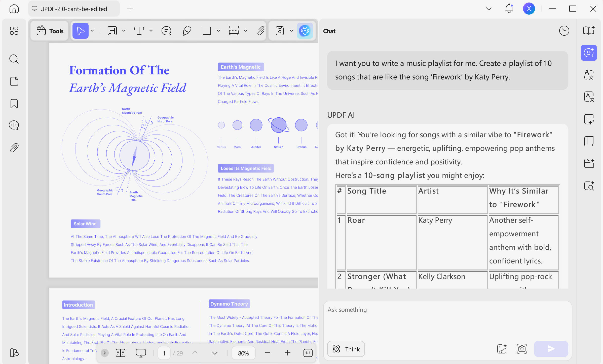This screenshot has width=603, height=364.
Task: Set actual size with 1:1 button
Action: pos(308,353)
